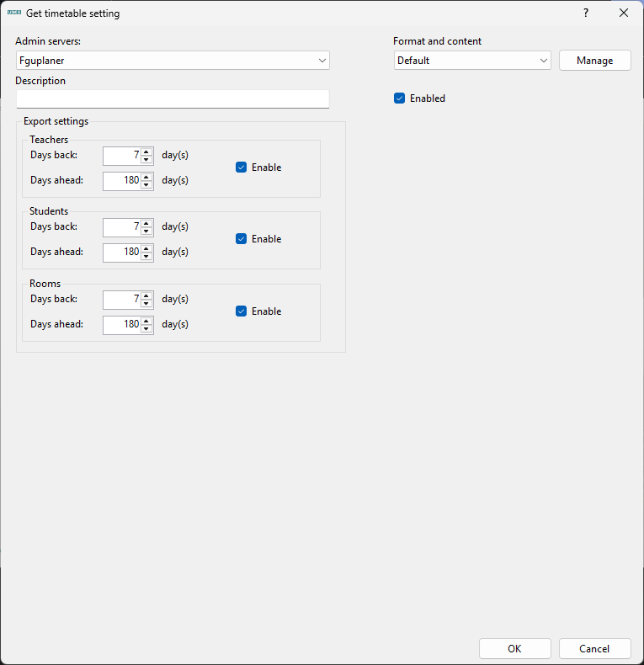Increase Students Days back spinner up arrow

(146, 223)
